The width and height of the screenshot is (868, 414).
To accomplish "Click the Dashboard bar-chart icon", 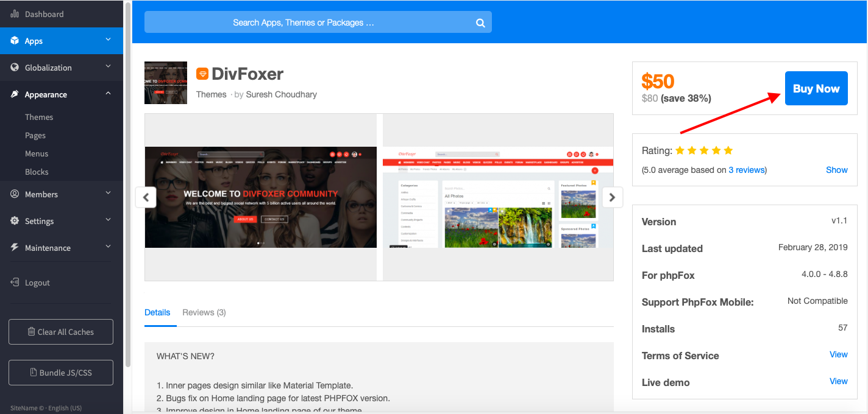I will (15, 14).
